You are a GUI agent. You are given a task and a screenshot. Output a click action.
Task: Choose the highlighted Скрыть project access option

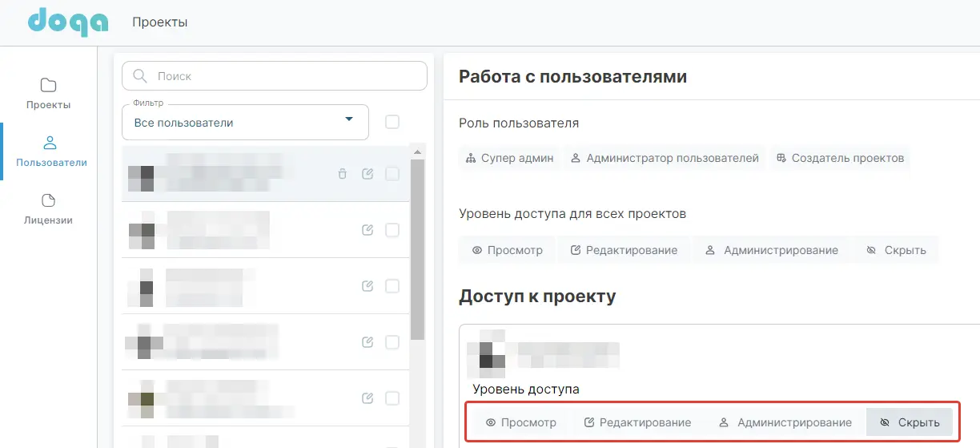click(x=910, y=422)
